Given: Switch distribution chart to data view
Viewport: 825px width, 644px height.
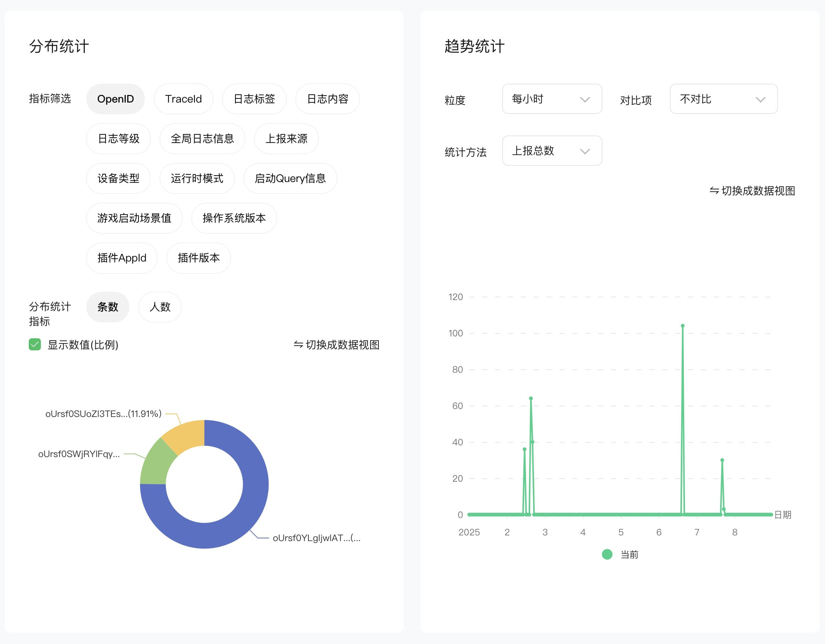Looking at the screenshot, I should pyautogui.click(x=336, y=345).
